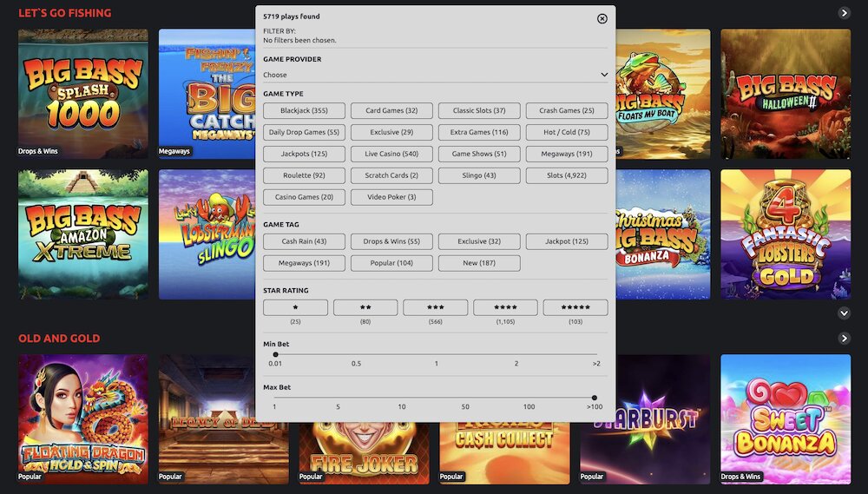Image resolution: width=868 pixels, height=494 pixels.
Task: Toggle Classic Slots (37) filter
Action: coord(479,110)
